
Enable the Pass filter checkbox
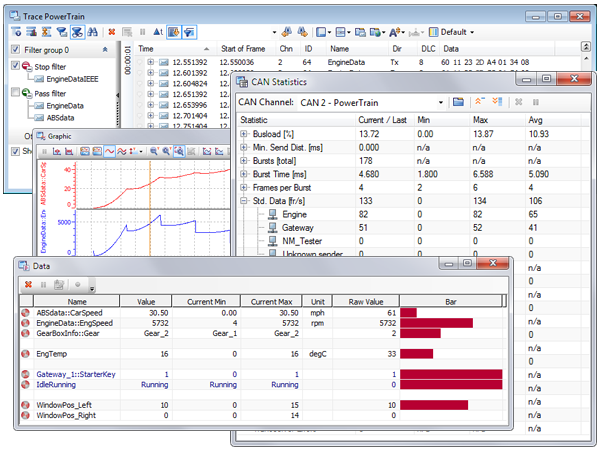pos(16,92)
